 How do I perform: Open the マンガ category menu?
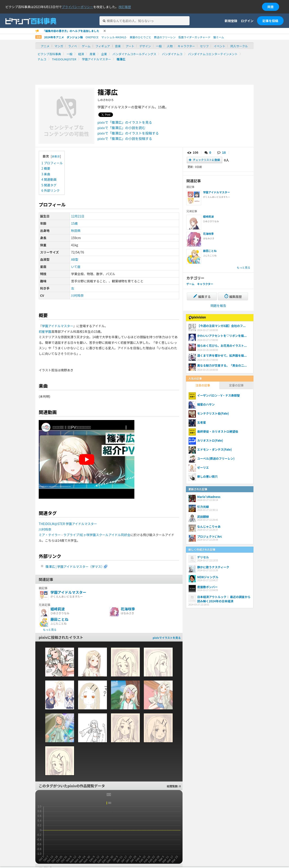tap(59, 46)
